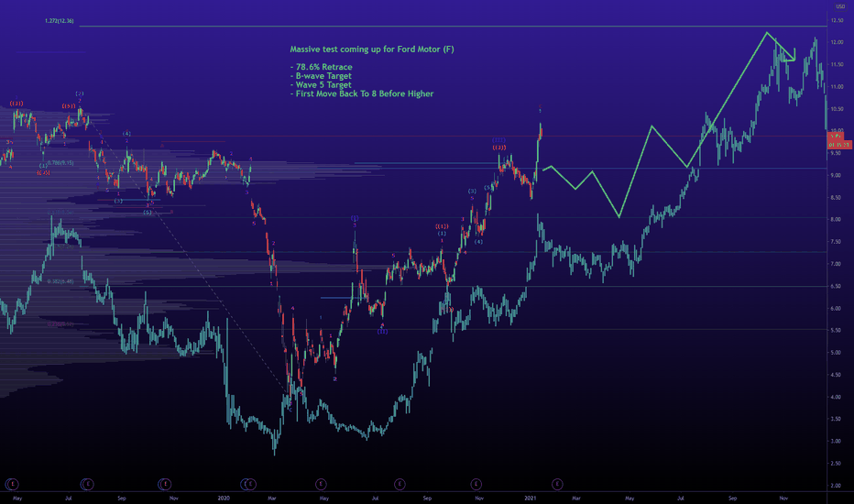The width and height of the screenshot is (854, 504).
Task: Click the 0.382(6.48) Fibonacci level label
Action: 60,281
